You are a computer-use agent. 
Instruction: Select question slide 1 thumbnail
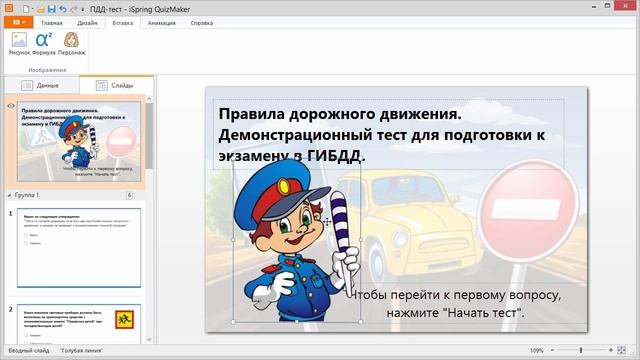(x=79, y=248)
